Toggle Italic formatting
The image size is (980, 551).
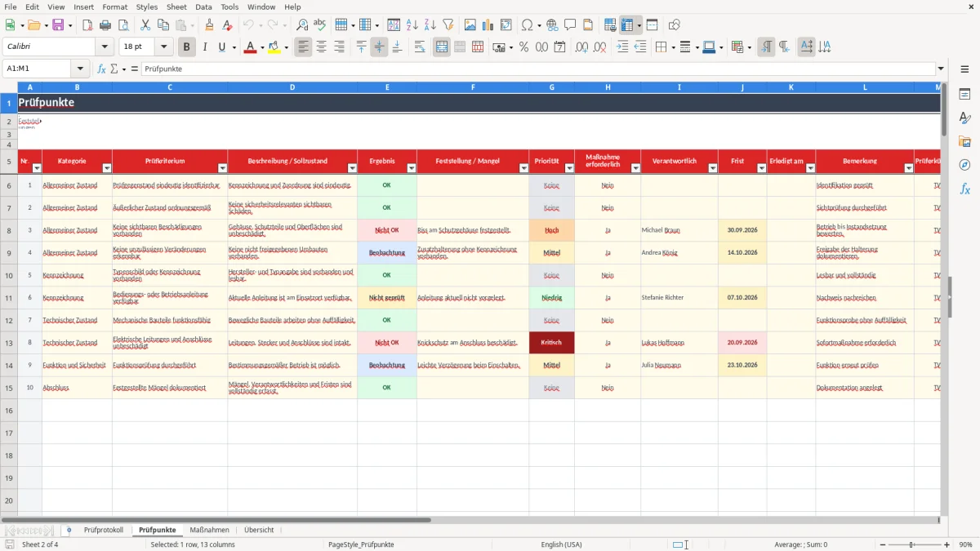click(204, 47)
